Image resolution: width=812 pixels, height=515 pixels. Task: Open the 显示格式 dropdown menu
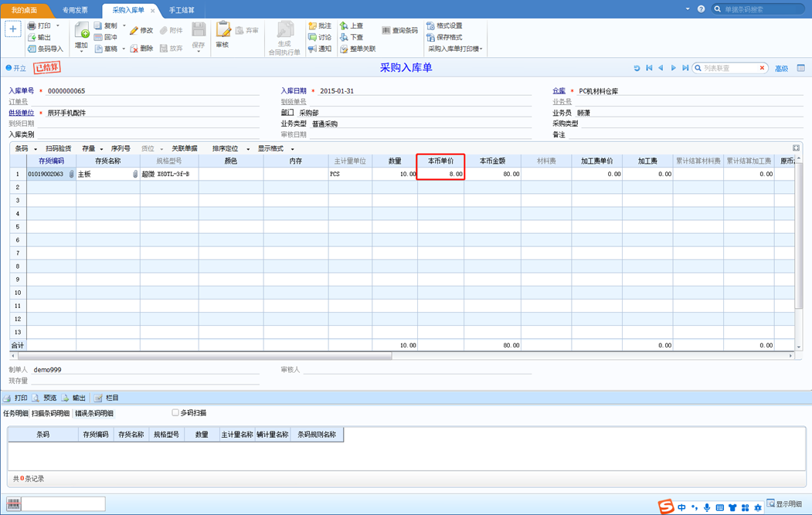[293, 149]
